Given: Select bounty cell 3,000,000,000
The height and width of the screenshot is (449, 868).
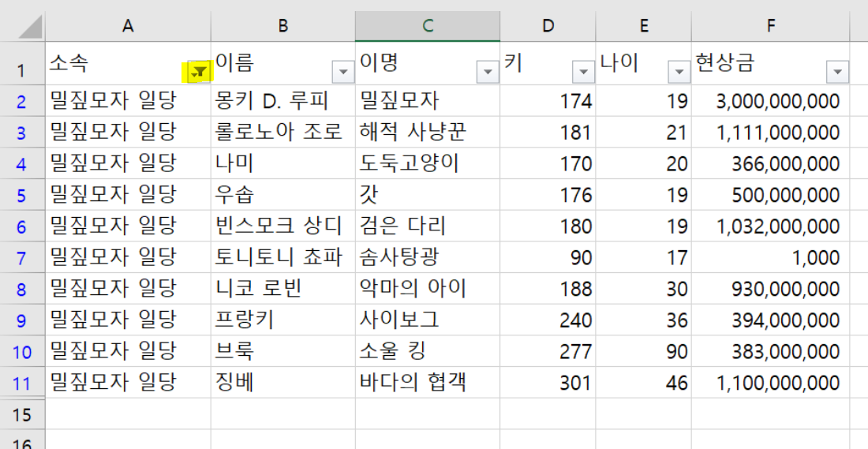Looking at the screenshot, I should click(771, 101).
